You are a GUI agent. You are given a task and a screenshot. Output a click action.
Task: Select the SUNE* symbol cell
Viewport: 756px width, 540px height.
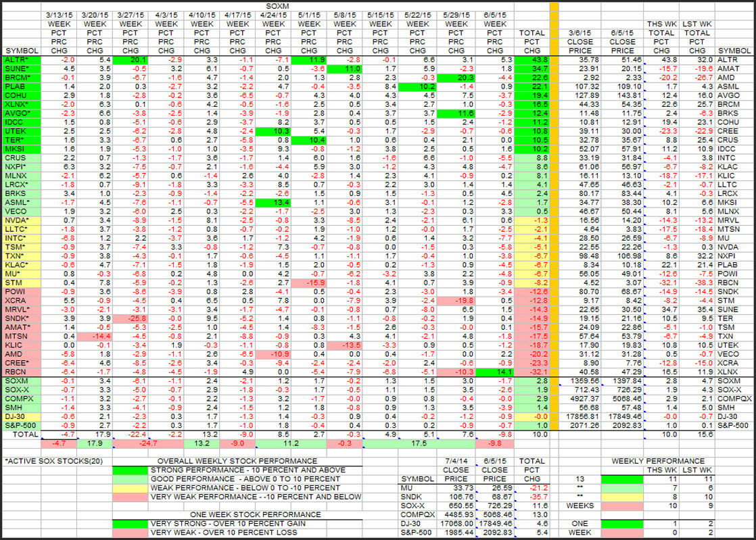point(22,69)
